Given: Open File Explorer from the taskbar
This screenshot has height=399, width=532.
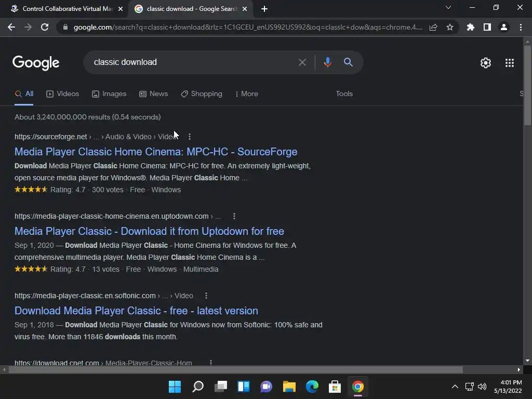Looking at the screenshot, I should tap(289, 387).
